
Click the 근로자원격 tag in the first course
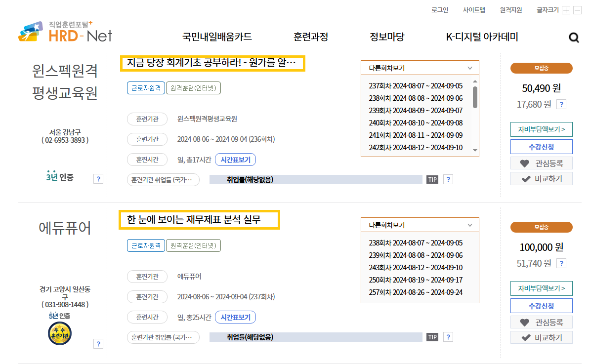click(x=146, y=88)
